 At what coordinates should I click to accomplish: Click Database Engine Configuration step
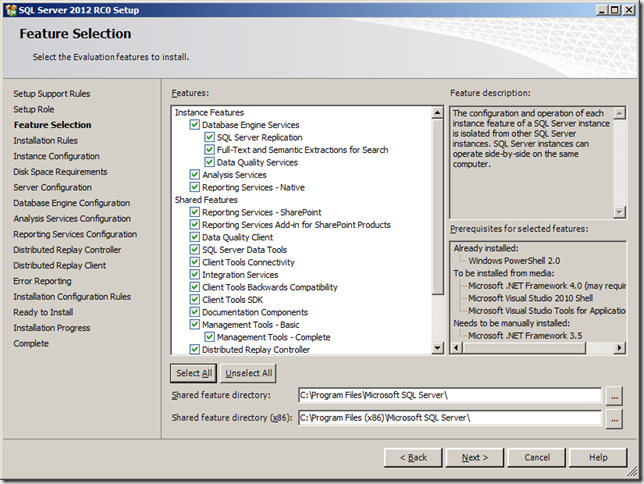tap(71, 203)
